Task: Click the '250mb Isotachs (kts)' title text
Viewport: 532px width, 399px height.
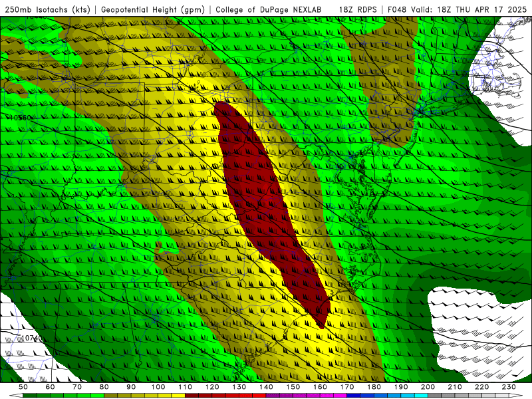Action: point(47,9)
